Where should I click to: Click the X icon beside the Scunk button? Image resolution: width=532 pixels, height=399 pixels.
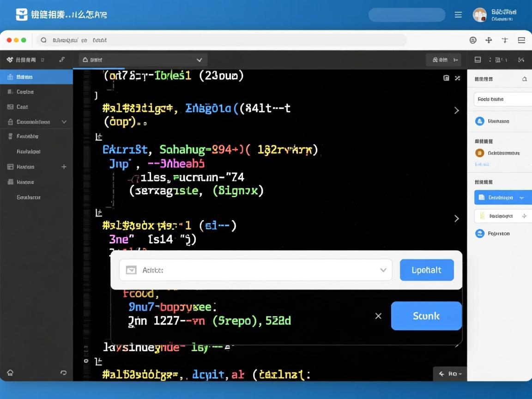(x=378, y=316)
